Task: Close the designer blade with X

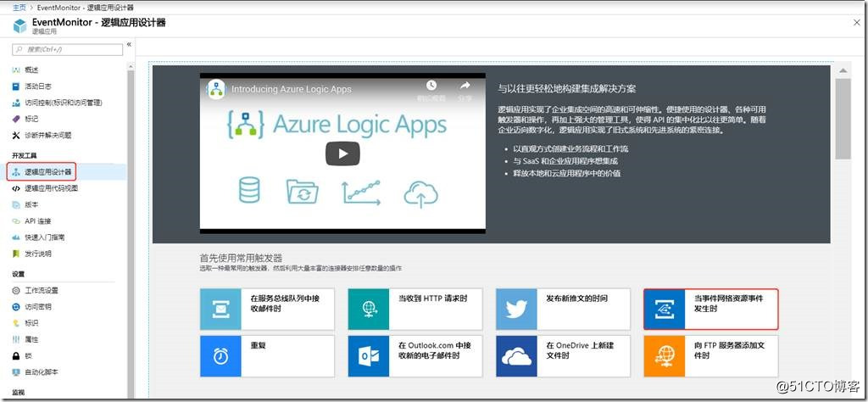Action: pyautogui.click(x=856, y=22)
